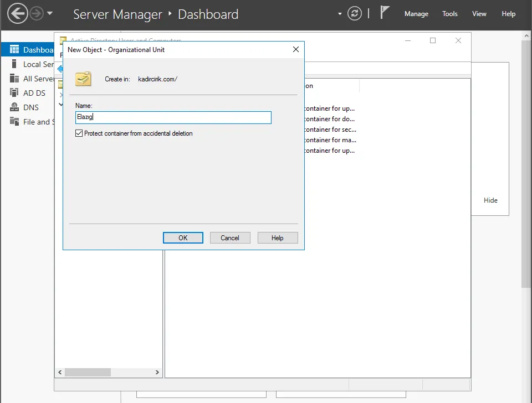
Task: Open the navigation history dropdown arrow
Action: [50, 13]
